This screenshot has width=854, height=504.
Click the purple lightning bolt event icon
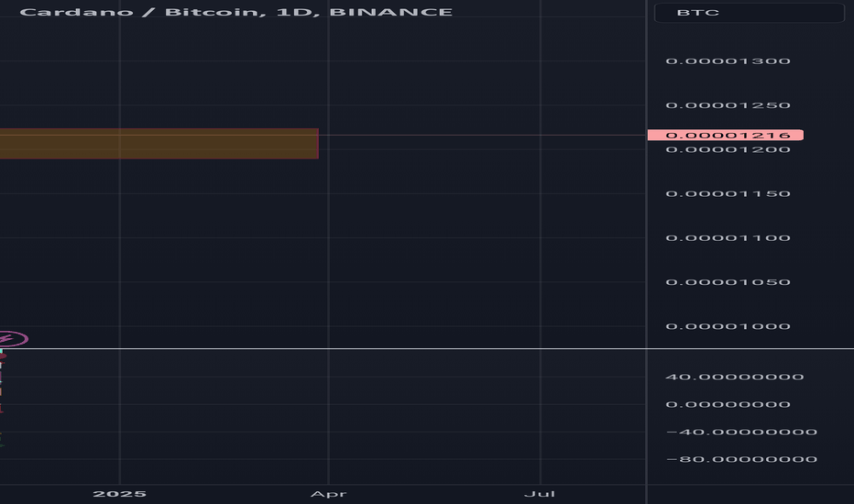(x=12, y=339)
